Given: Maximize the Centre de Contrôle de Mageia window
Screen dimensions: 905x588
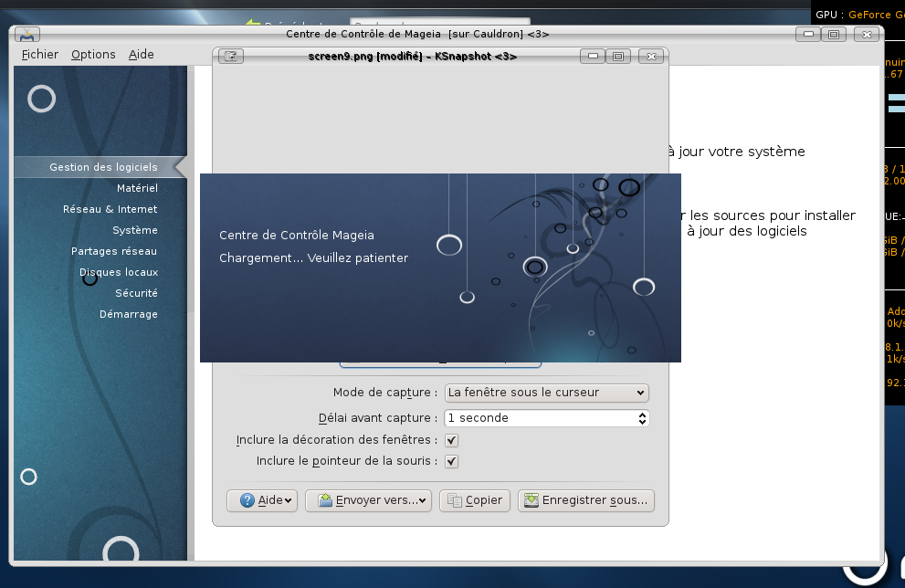Looking at the screenshot, I should (x=834, y=35).
